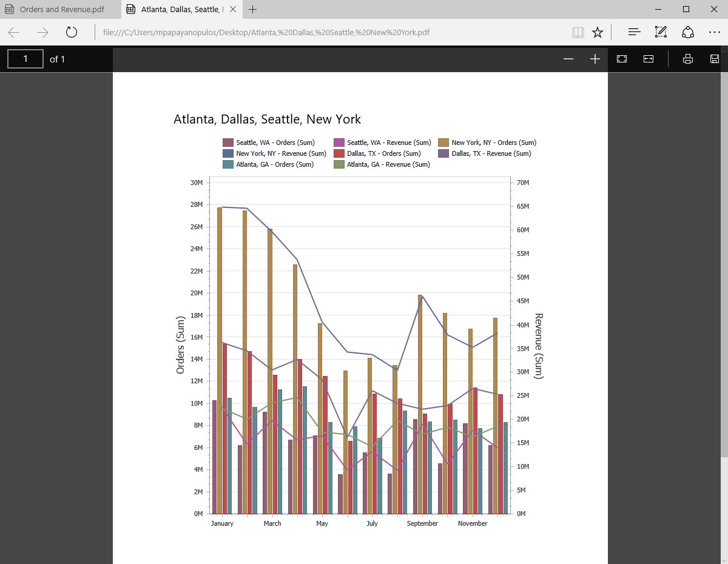The image size is (728, 564).
Task: Go back using the browser back arrow
Action: [14, 32]
